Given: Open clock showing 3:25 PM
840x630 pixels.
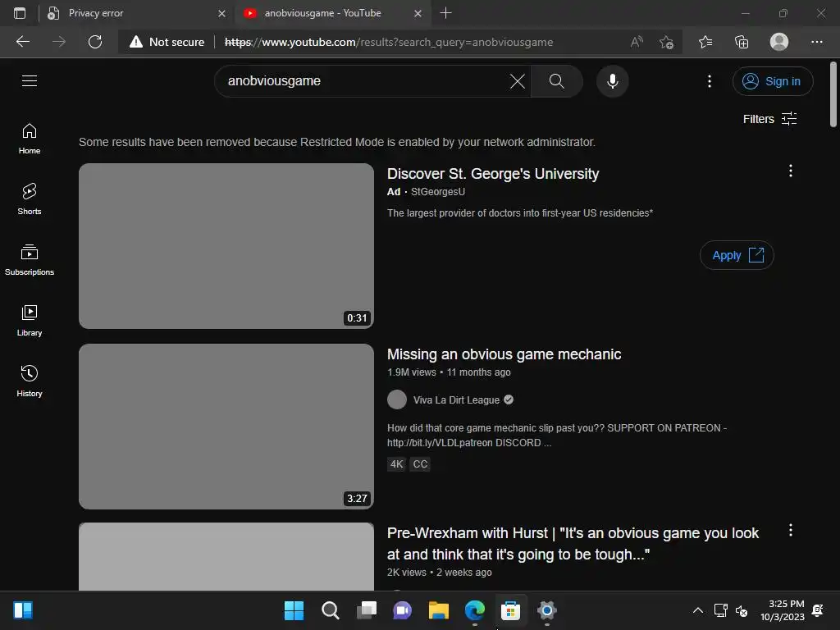Looking at the screenshot, I should tap(782, 610).
